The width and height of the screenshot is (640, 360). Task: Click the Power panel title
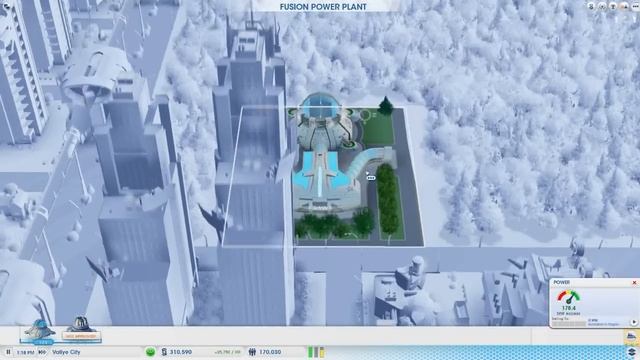coord(562,282)
